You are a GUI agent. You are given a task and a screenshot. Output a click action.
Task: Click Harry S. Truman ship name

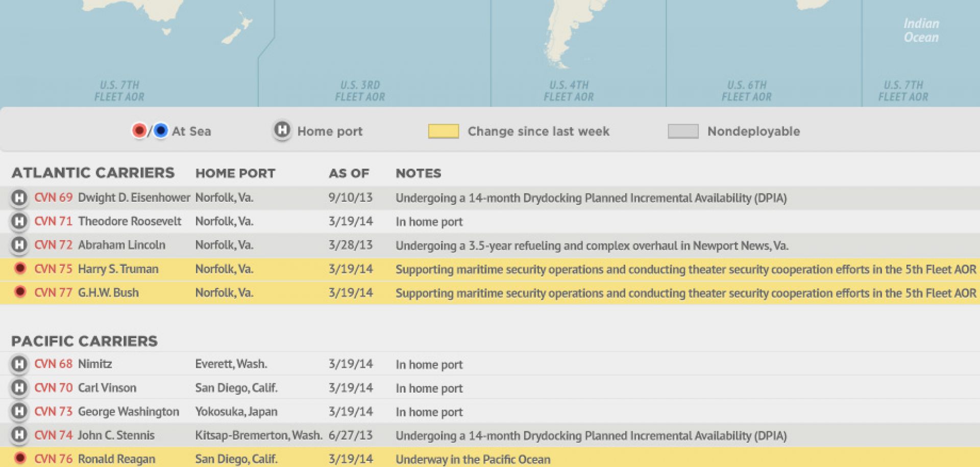(118, 269)
